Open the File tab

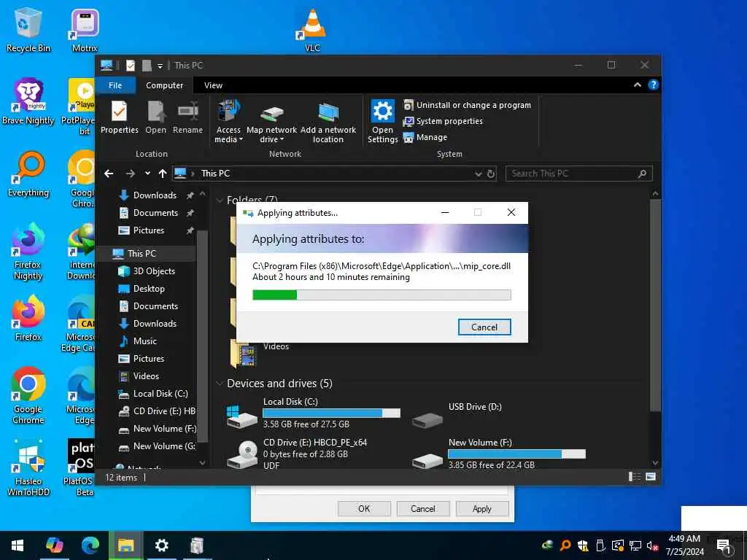(115, 85)
